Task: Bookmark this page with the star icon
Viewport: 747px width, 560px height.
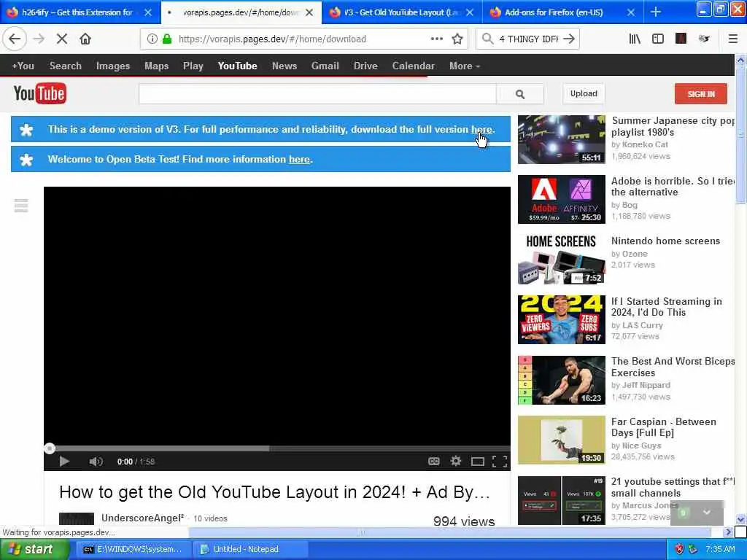Action: (x=457, y=39)
